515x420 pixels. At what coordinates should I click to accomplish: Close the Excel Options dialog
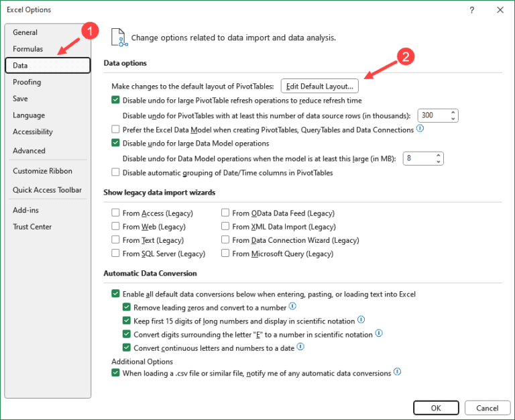click(500, 10)
